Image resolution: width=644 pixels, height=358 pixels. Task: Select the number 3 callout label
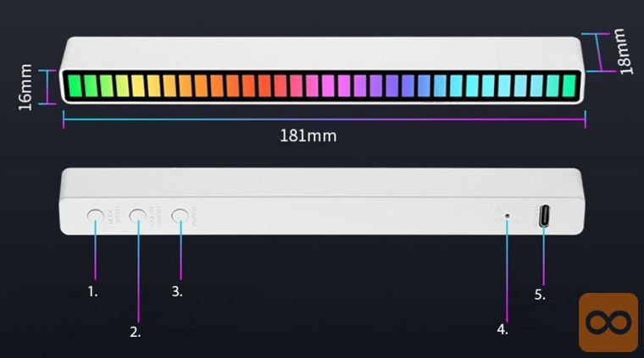177,291
